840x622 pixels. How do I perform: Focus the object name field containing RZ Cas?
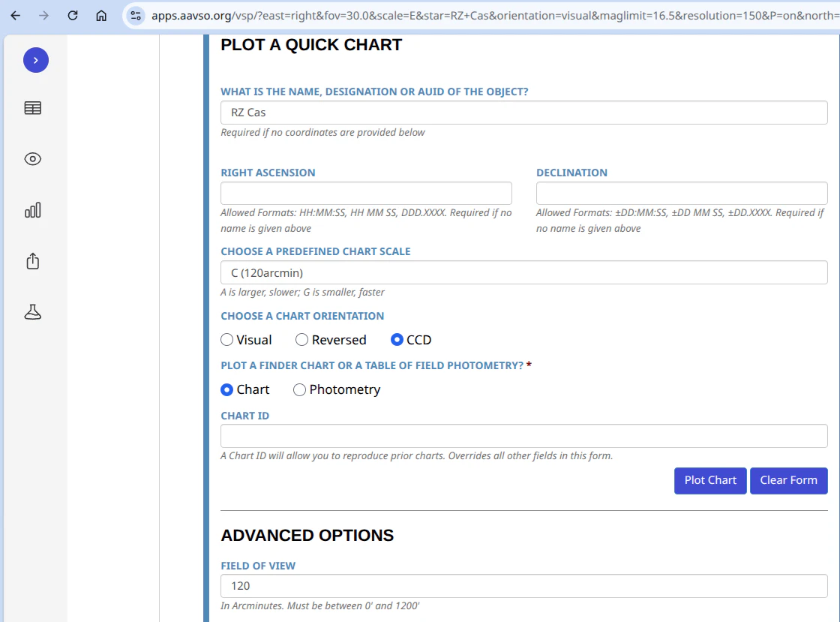(x=524, y=113)
